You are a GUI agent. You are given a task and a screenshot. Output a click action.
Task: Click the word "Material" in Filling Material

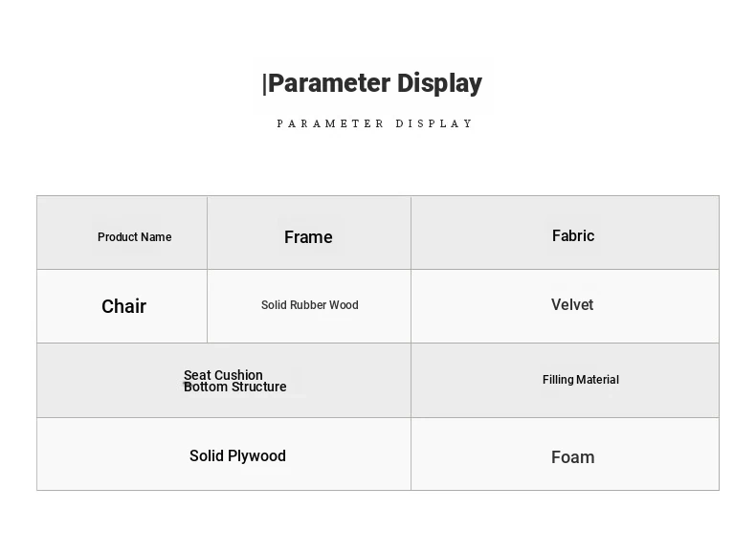tap(598, 380)
